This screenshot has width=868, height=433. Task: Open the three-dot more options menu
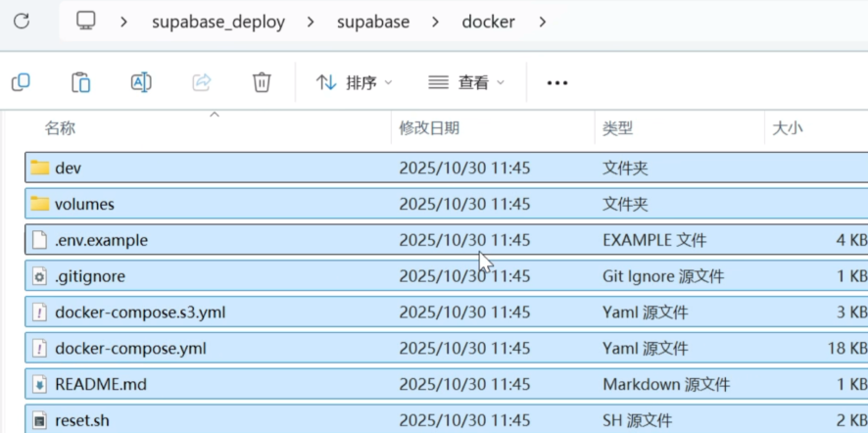pos(556,83)
